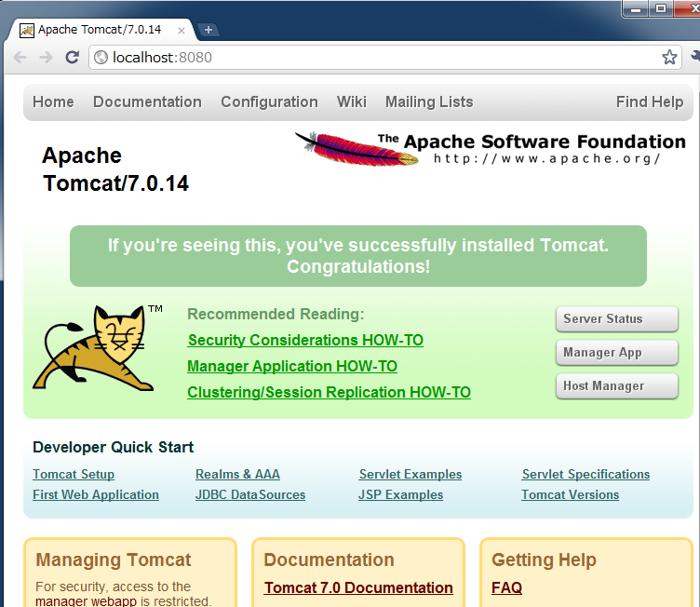Open the Tomcat Setup link

coord(74,475)
